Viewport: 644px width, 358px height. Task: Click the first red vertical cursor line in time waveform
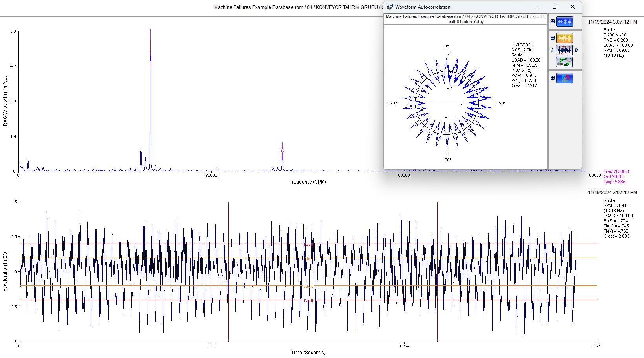[228, 271]
